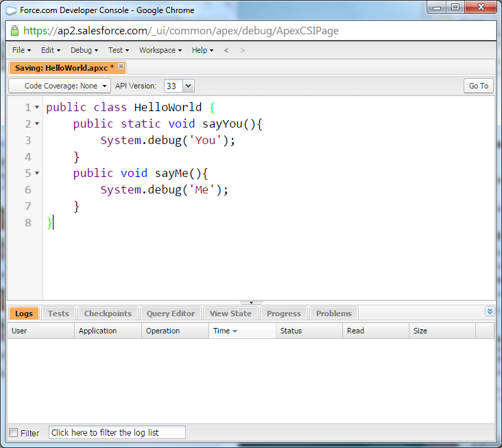502x448 pixels.
Task: Click the Time column sort arrow
Action: [235, 331]
